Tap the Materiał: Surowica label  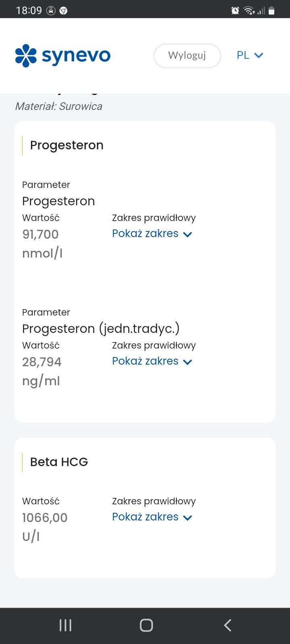point(59,106)
